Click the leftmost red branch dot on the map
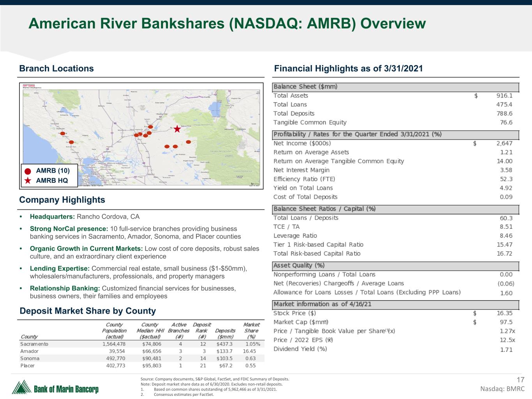Viewport: 532px width, 399px height. coord(62,133)
